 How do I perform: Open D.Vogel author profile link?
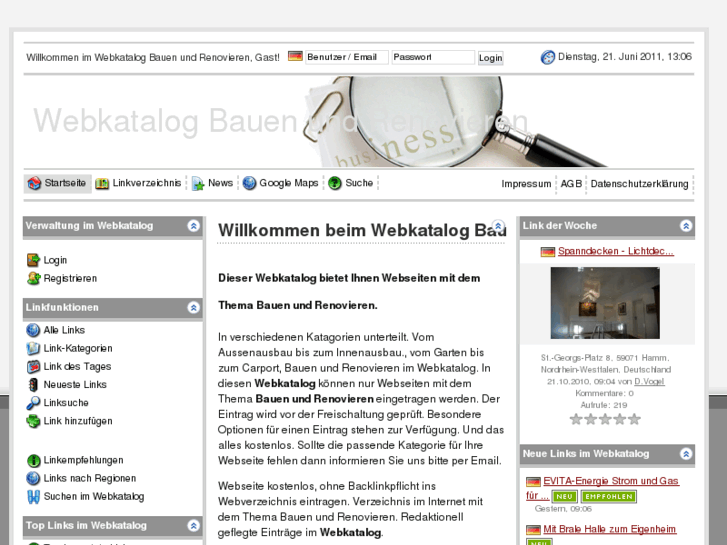pyautogui.click(x=650, y=382)
